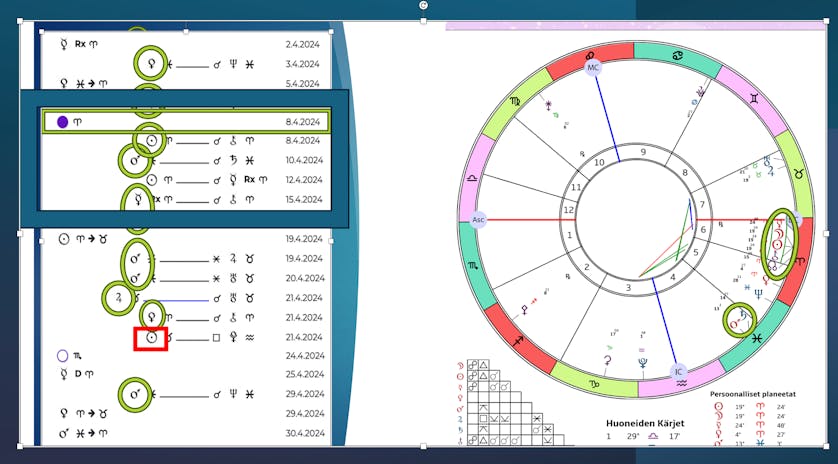Click the Huoneiden Kärjet heading
The image size is (838, 464).
point(650,423)
